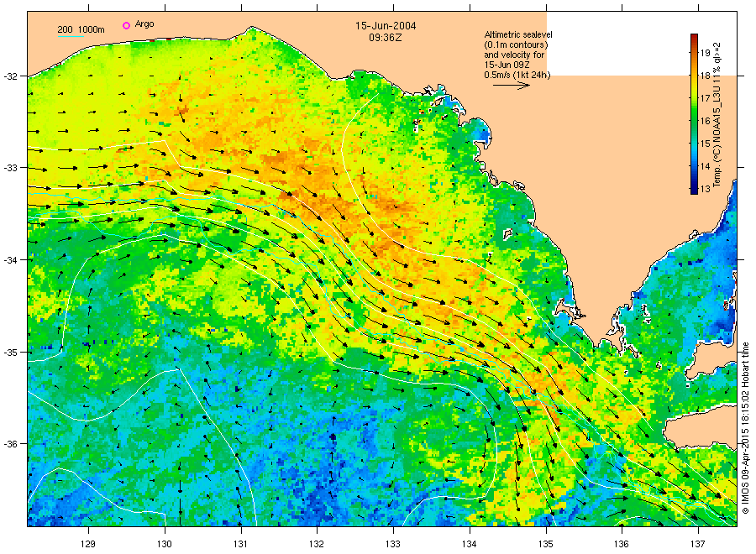The width and height of the screenshot is (756, 554).
Task: Click longitude label '137' on bottom axis
Action: pyautogui.click(x=698, y=544)
